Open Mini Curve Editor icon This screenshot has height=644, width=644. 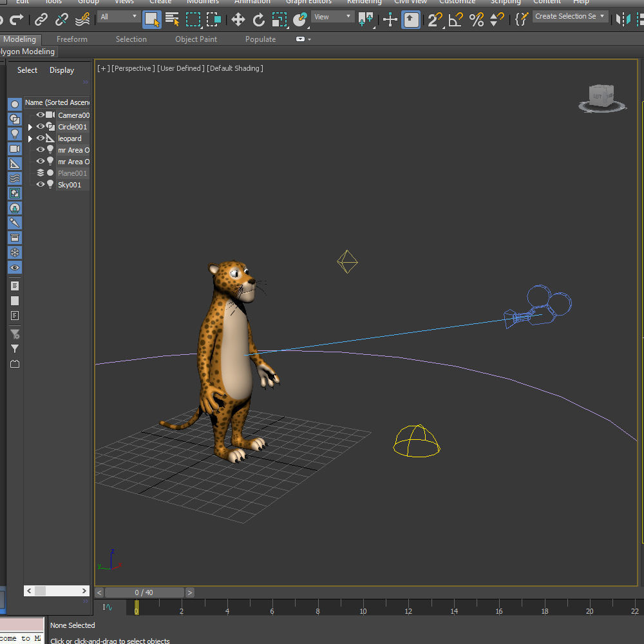coord(108,607)
